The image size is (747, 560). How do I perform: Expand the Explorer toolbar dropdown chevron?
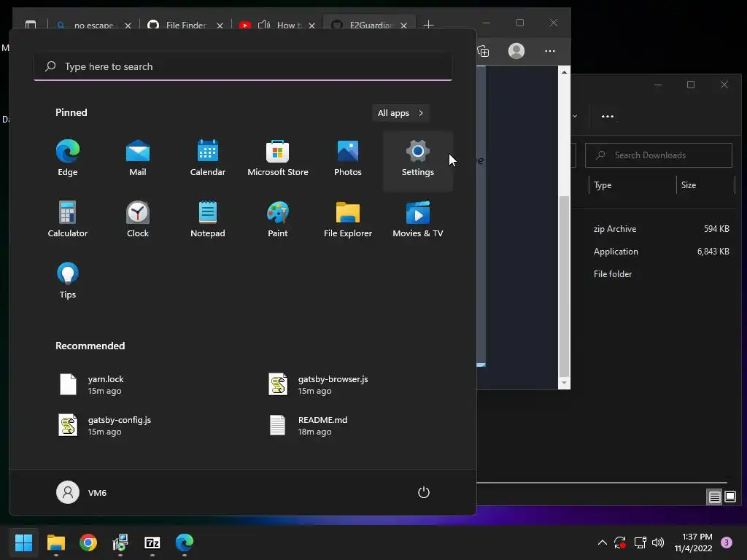click(x=575, y=116)
